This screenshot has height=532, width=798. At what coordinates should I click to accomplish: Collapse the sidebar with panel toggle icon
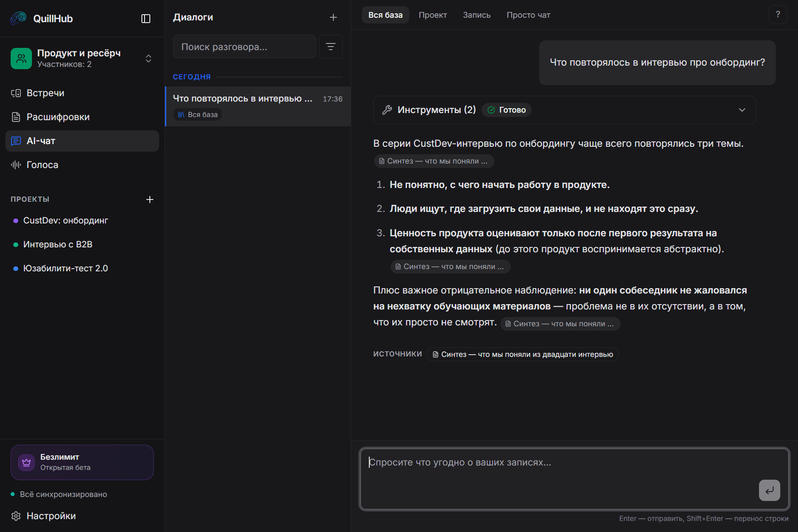point(146,19)
